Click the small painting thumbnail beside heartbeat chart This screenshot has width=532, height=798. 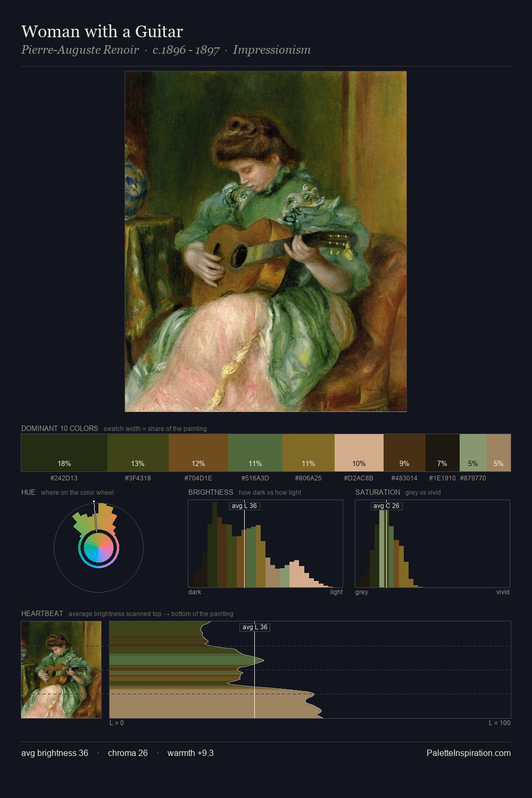(61, 669)
